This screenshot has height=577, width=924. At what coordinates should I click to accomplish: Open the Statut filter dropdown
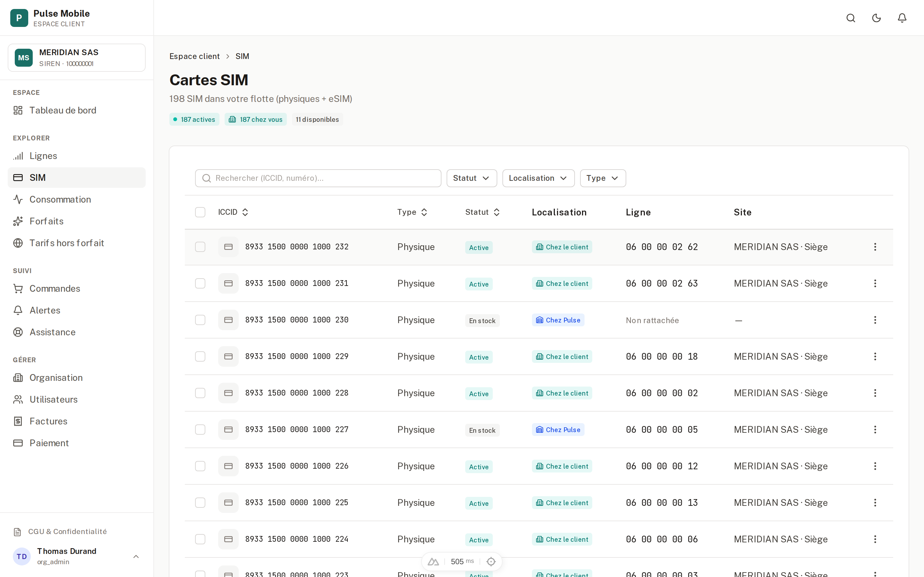pos(472,178)
